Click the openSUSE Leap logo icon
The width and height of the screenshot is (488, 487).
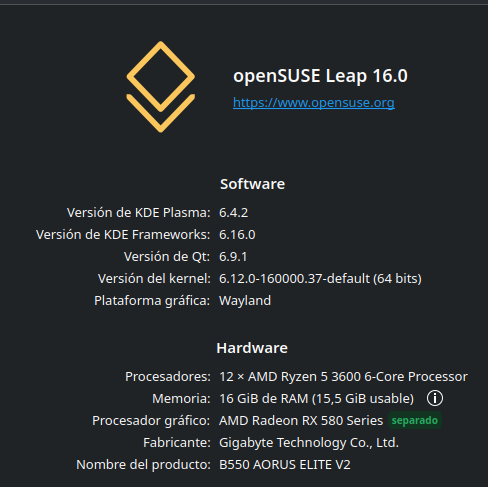click(x=161, y=87)
